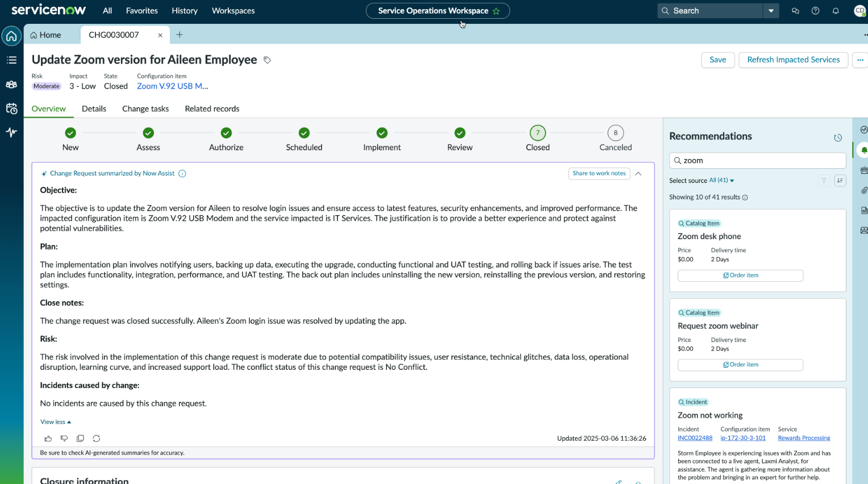
Task: Open attachments paperclip icon in right rail
Action: tap(864, 190)
